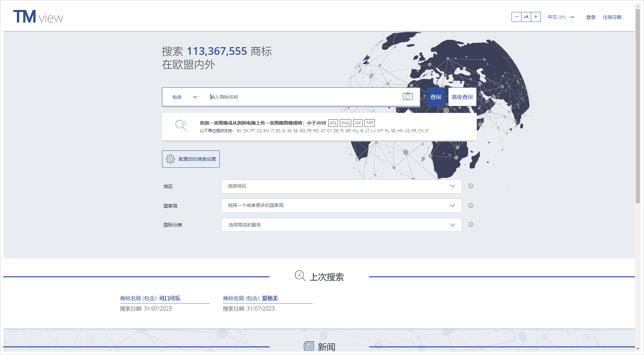Open 配置您的搜索设置 search settings
The width and height of the screenshot is (644, 355).
pos(191,159)
